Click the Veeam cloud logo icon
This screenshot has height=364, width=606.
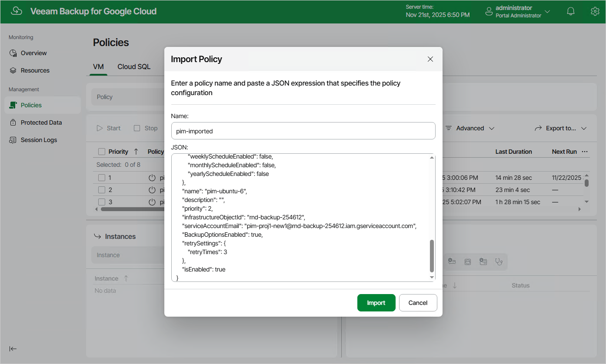tap(17, 11)
